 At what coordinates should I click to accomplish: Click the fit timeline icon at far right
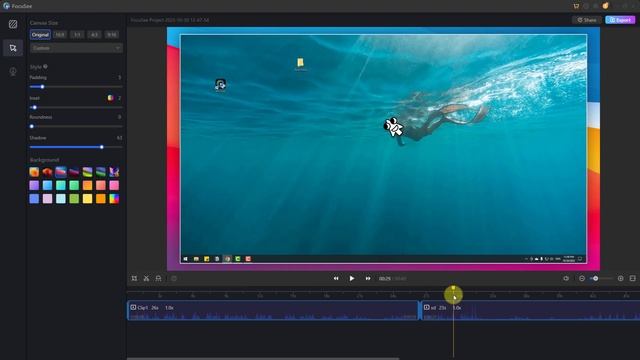pos(633,278)
